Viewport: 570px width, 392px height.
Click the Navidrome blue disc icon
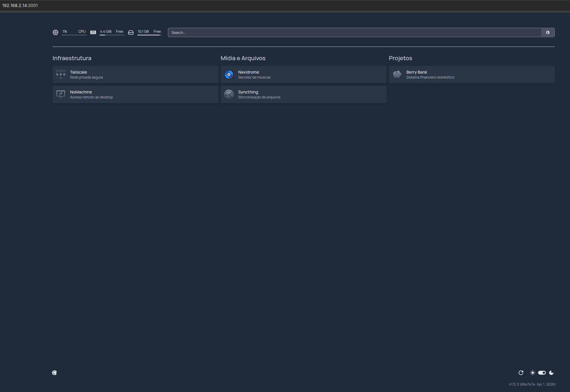(229, 74)
